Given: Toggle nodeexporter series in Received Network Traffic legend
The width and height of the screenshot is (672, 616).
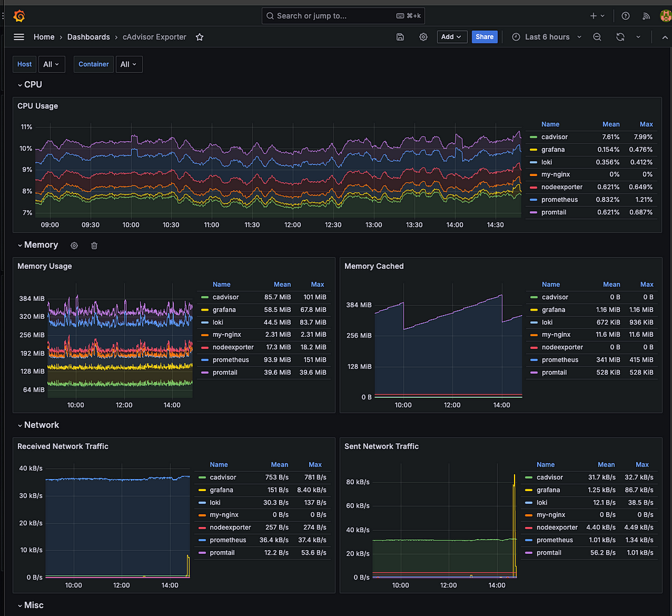Looking at the screenshot, I should (230, 527).
